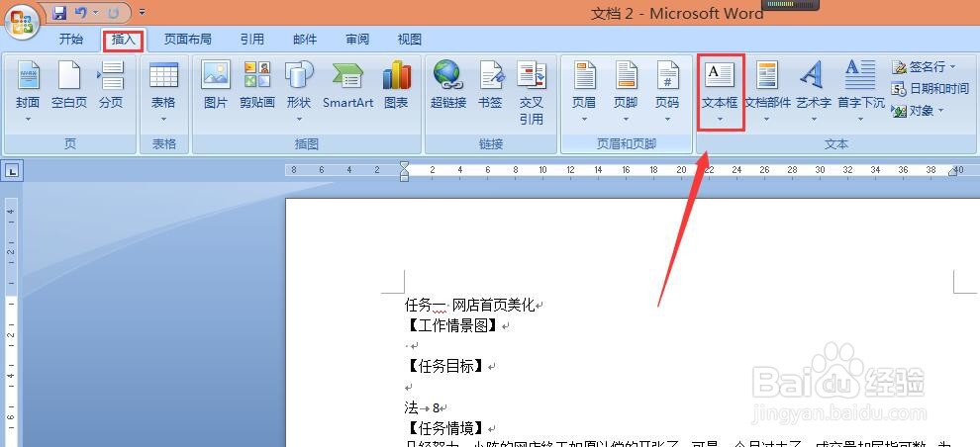Screen dimensions: 980x447
Task: Open the 页码 page number options
Action: tap(667, 91)
